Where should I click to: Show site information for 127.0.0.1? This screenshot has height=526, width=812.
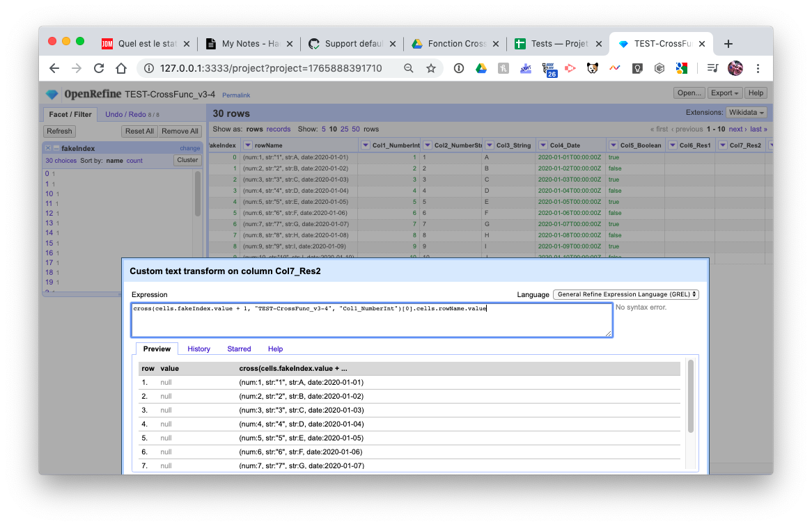click(x=148, y=68)
